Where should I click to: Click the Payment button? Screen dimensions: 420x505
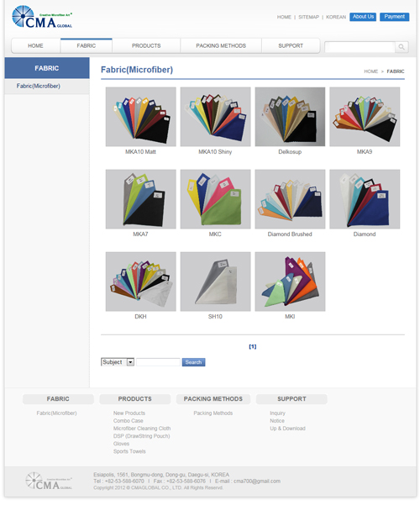pos(394,17)
